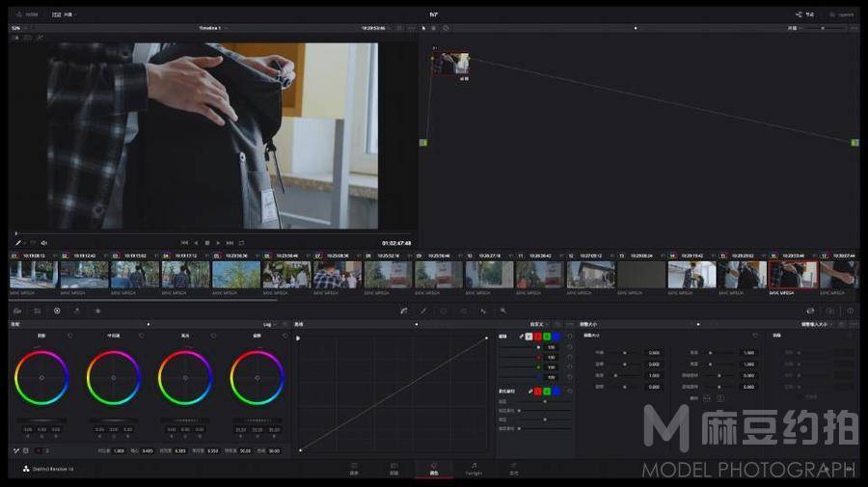Select the pointer tool in node editor

coord(424,28)
